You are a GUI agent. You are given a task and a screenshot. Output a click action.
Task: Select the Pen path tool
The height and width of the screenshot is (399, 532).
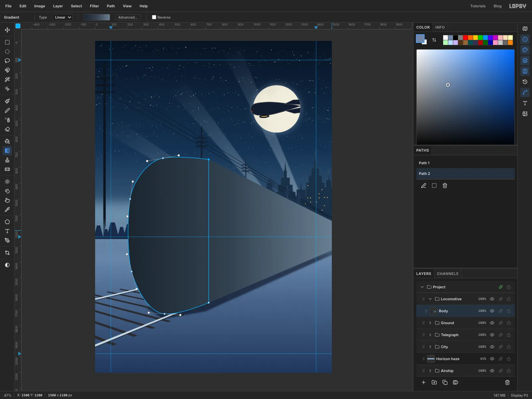(7, 240)
